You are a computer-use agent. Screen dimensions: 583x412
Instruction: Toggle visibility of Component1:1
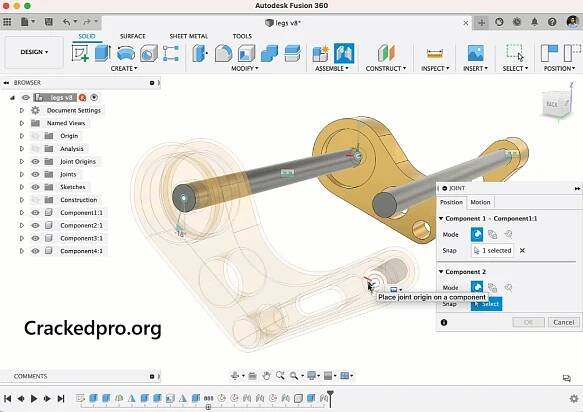tap(35, 212)
